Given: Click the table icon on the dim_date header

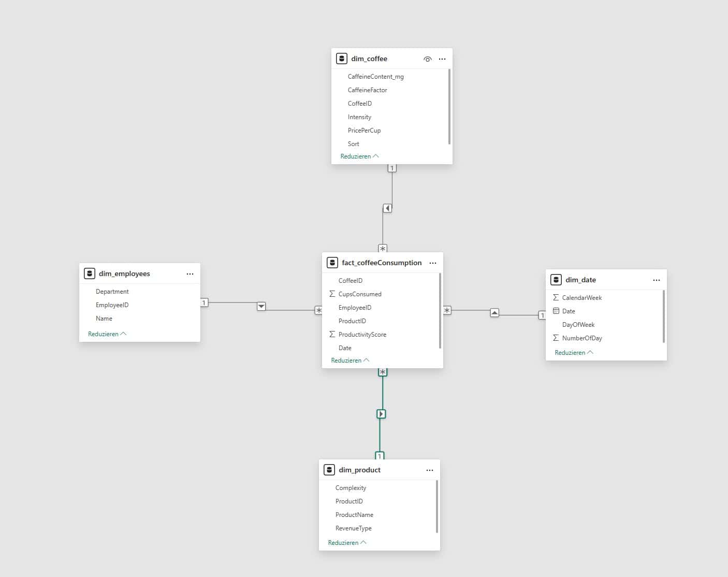Looking at the screenshot, I should [556, 280].
